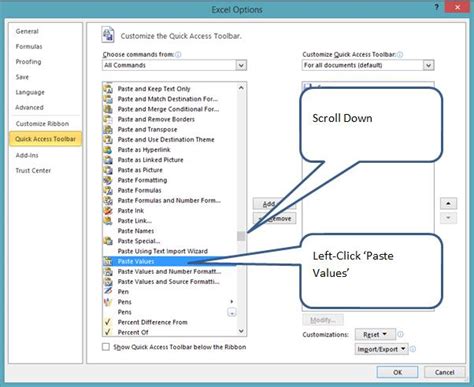Screen dimensions: 474x387
Task: Switch to the Formulas category
Action: click(x=29, y=47)
